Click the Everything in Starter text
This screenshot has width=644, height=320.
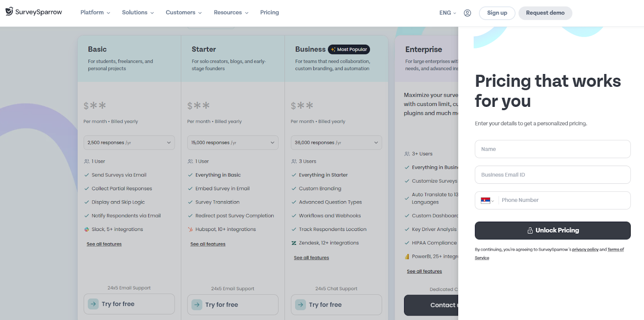pos(323,175)
